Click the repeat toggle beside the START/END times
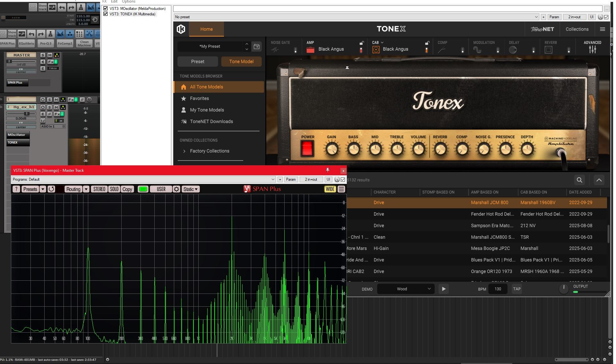 click(x=95, y=20)
